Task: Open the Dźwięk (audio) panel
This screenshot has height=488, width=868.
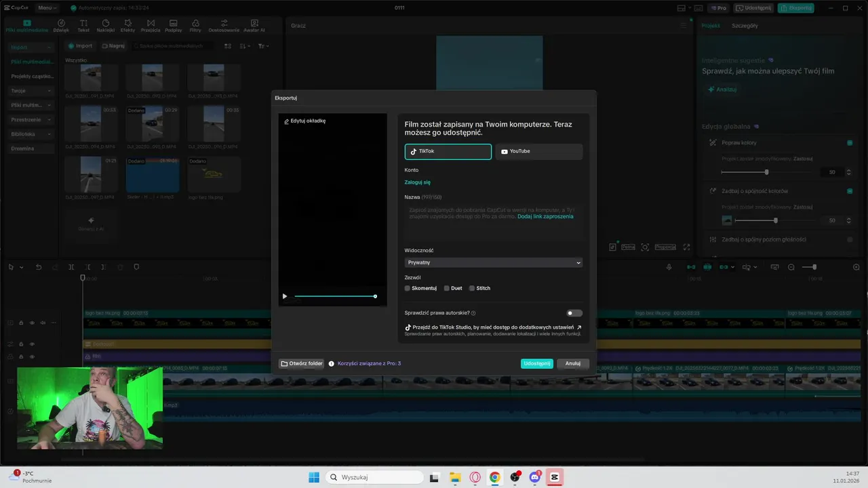Action: point(61,26)
